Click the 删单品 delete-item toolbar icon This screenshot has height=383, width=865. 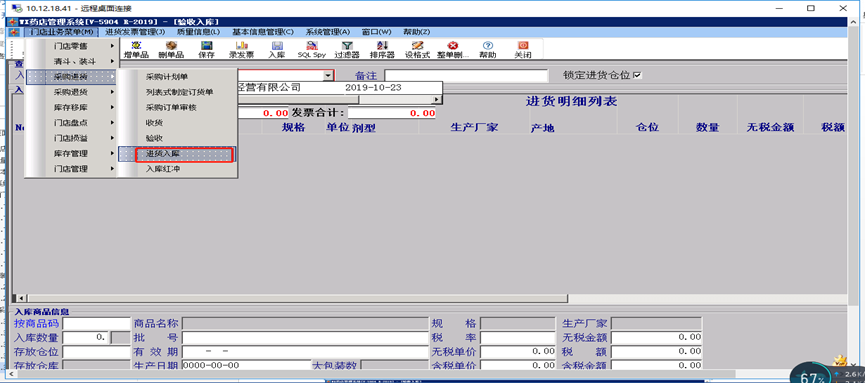coord(171,50)
